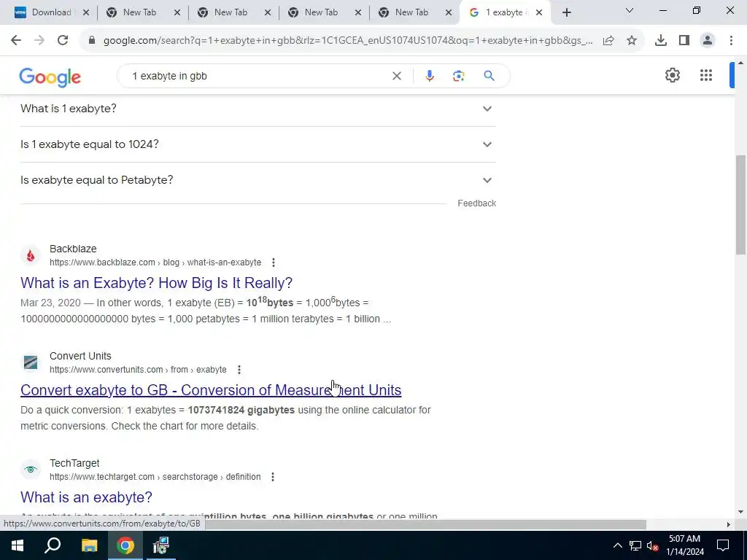The image size is (747, 560).
Task: Open Chrome three-dot menu
Action: click(731, 41)
